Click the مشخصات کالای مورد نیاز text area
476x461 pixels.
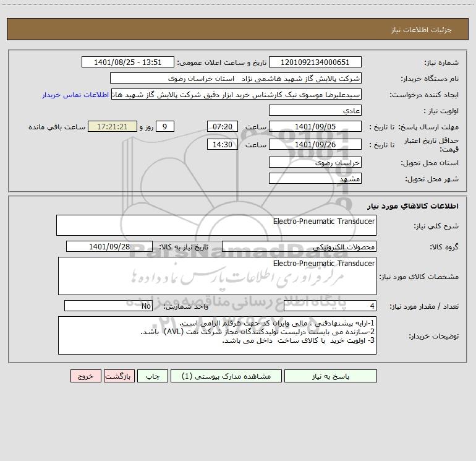[x=217, y=276]
